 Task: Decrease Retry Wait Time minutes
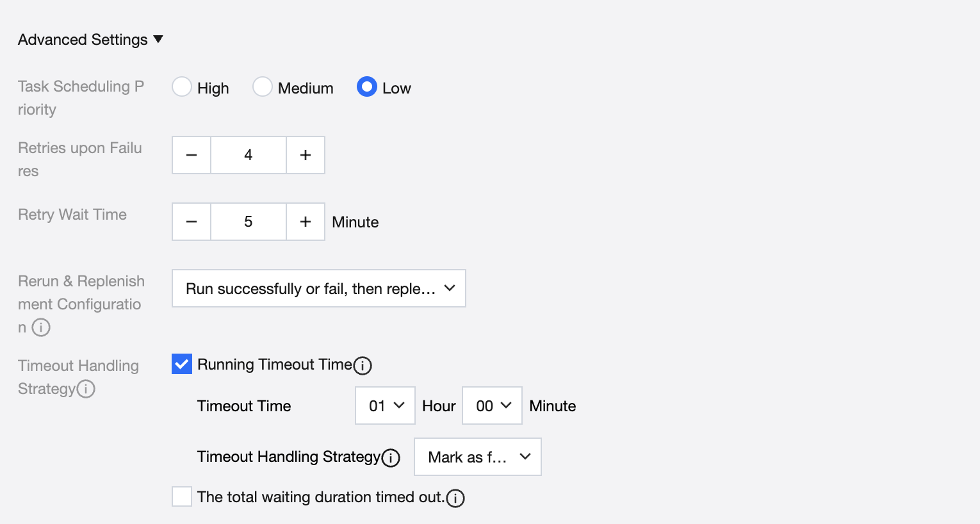pos(192,222)
